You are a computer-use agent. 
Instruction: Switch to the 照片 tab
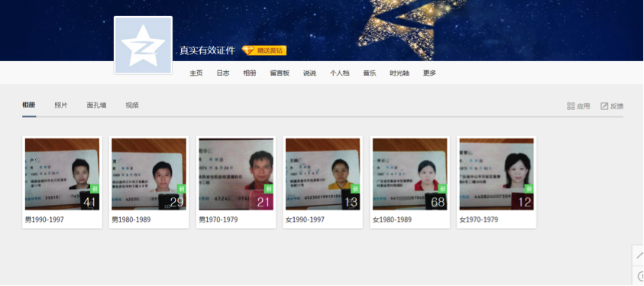pos(61,106)
